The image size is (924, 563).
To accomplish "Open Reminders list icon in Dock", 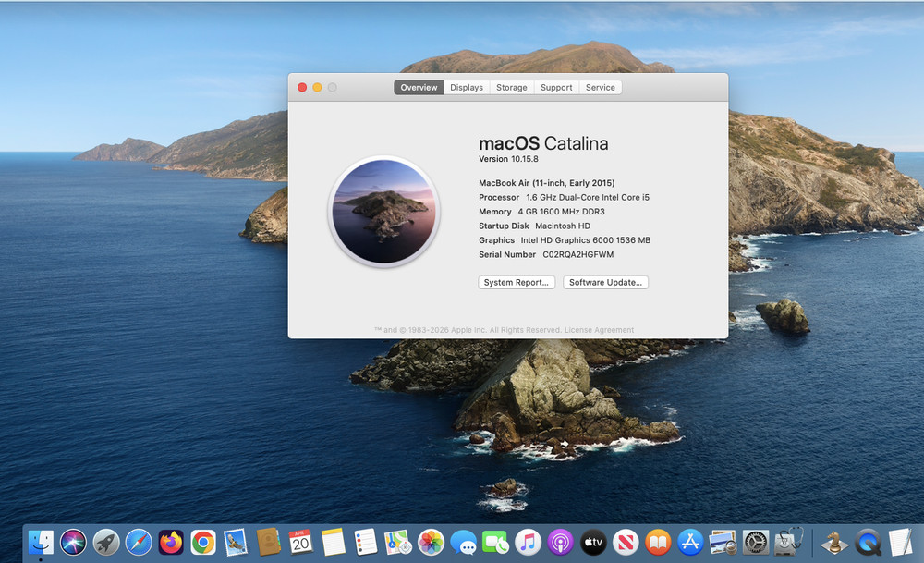I will click(x=365, y=543).
